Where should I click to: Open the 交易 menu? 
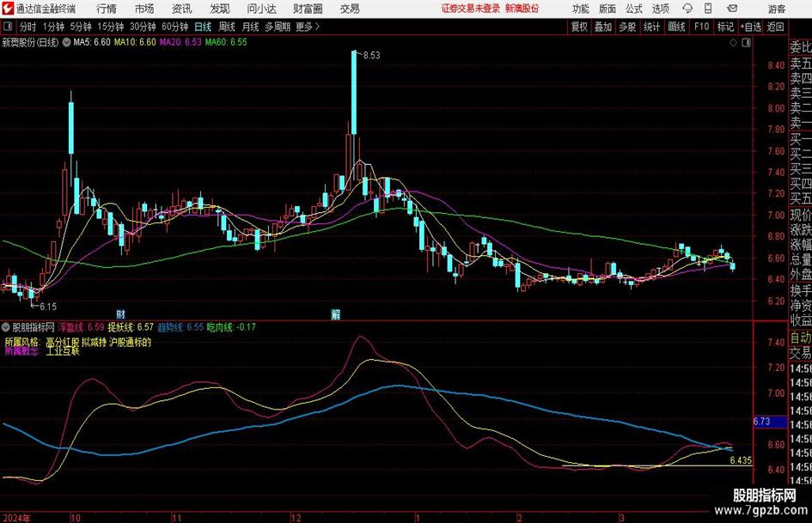point(350,9)
